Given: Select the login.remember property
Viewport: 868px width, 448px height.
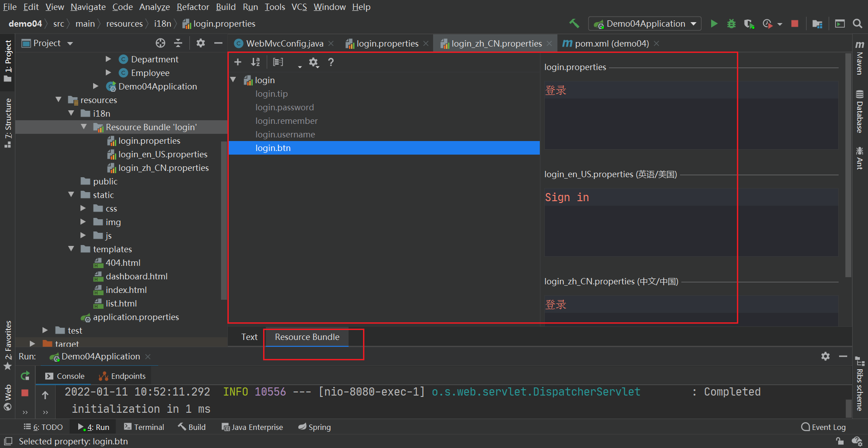Looking at the screenshot, I should tap(286, 121).
